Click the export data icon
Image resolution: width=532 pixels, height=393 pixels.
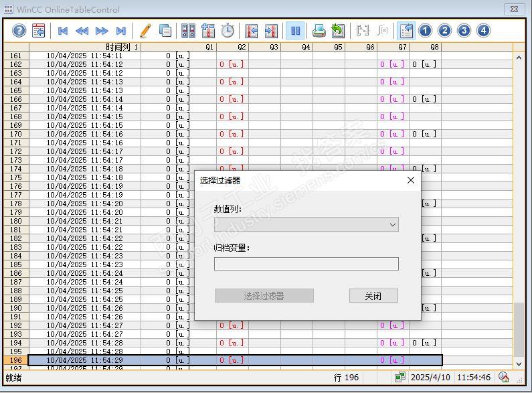click(338, 31)
